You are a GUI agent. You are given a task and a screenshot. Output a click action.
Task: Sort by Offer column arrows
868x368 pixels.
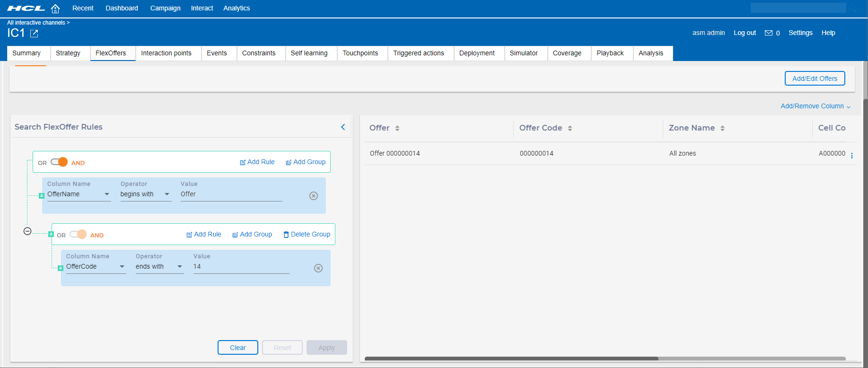[x=397, y=128]
